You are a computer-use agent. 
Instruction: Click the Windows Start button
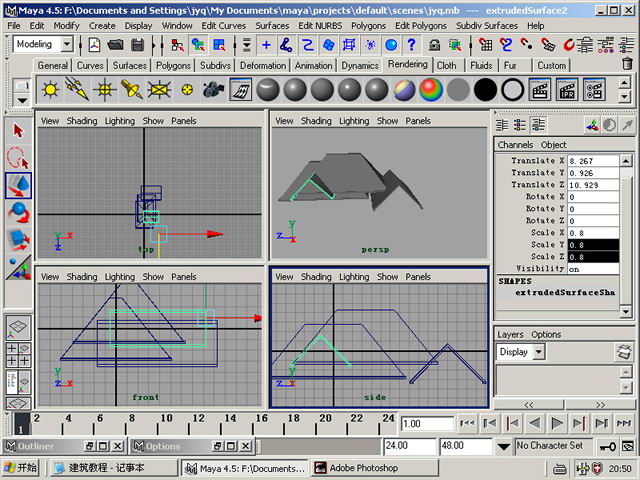[20, 468]
